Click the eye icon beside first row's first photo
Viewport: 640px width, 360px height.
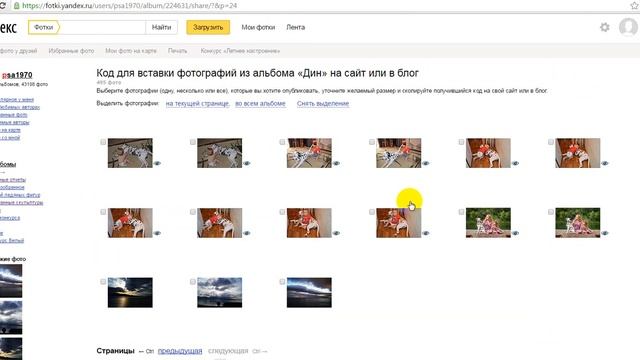pos(157,163)
